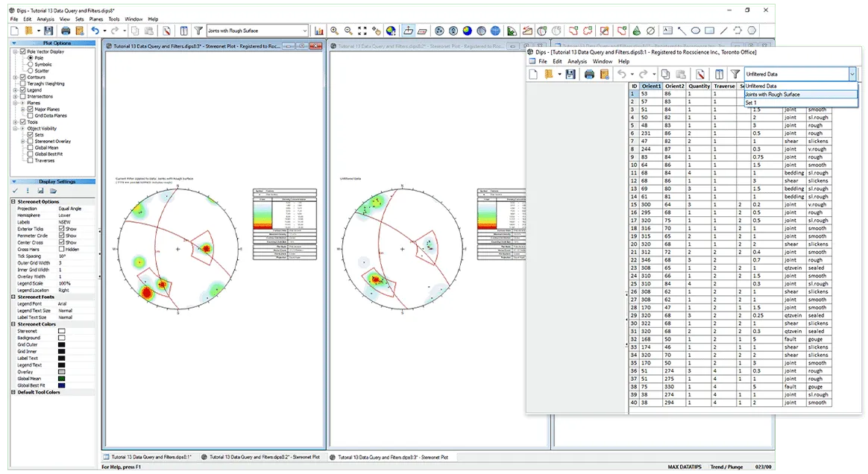Select the Text Box tool
Viewport: 868px width, 474px height.
[667, 31]
